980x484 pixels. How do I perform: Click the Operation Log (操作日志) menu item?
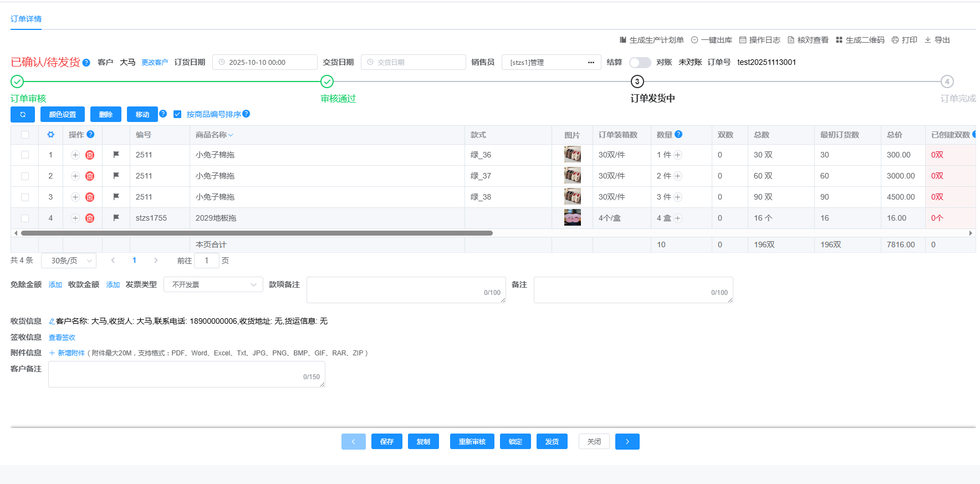click(x=759, y=40)
